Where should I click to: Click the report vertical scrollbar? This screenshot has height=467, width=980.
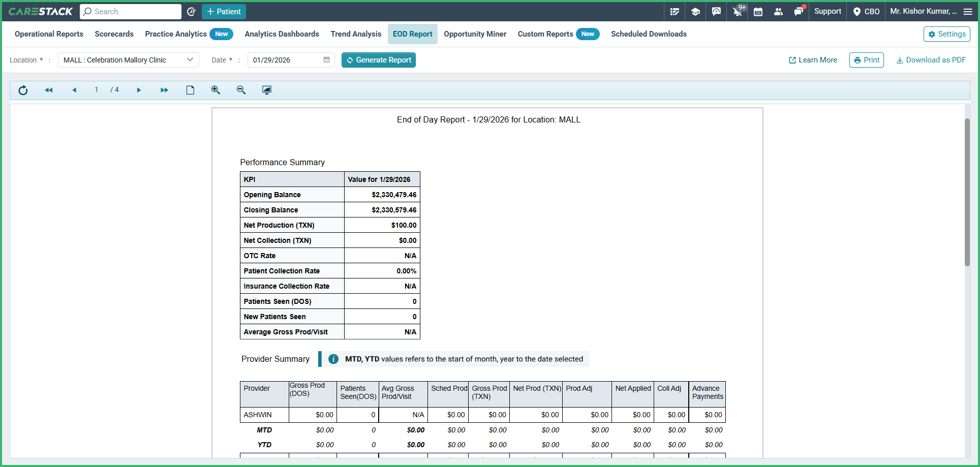pos(967,192)
